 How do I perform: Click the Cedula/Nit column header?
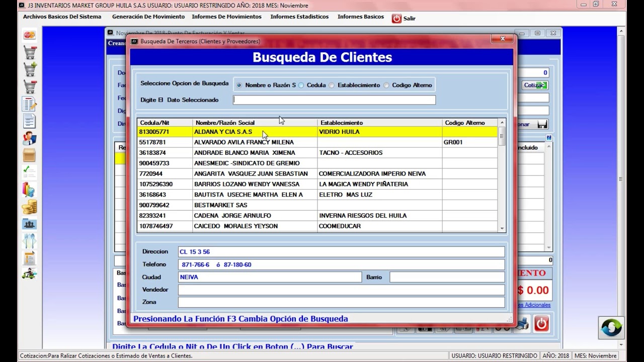(165, 123)
